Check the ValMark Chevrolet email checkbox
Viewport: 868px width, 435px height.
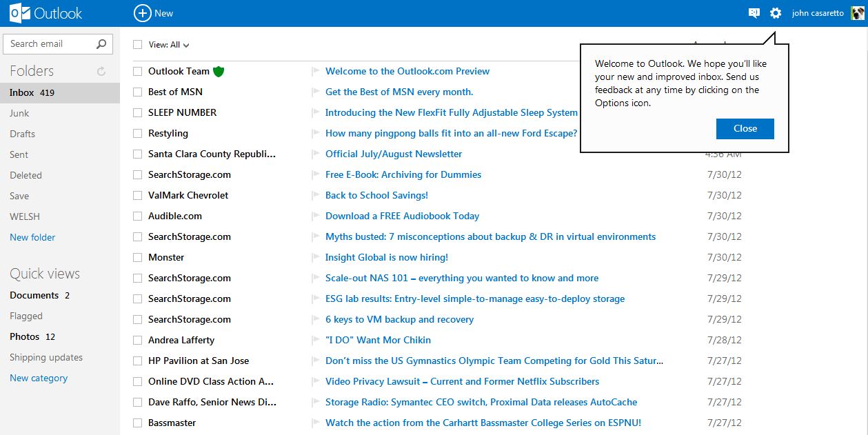pyautogui.click(x=137, y=195)
